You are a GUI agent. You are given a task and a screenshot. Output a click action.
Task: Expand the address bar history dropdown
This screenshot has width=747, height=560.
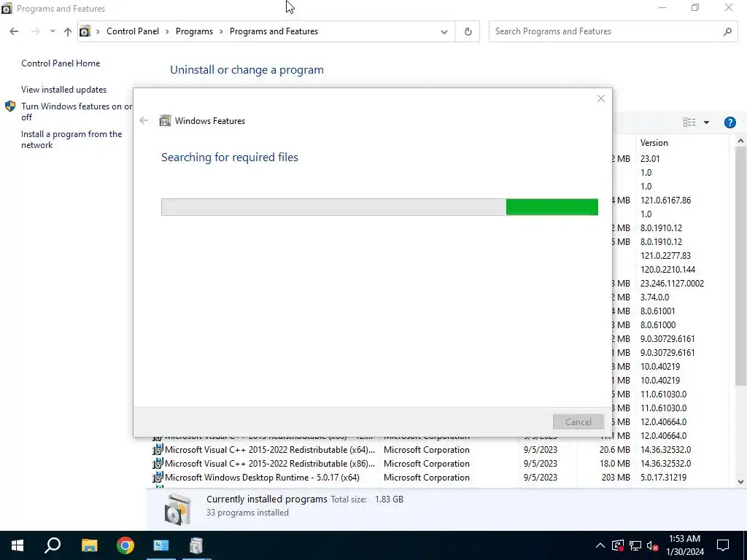pos(444,32)
